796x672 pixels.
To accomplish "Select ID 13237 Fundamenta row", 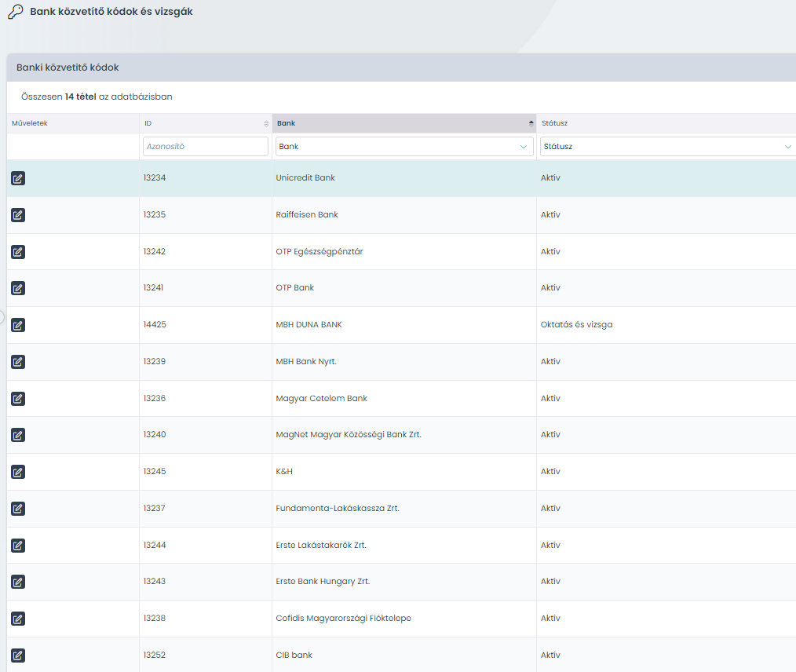I will [155, 509].
